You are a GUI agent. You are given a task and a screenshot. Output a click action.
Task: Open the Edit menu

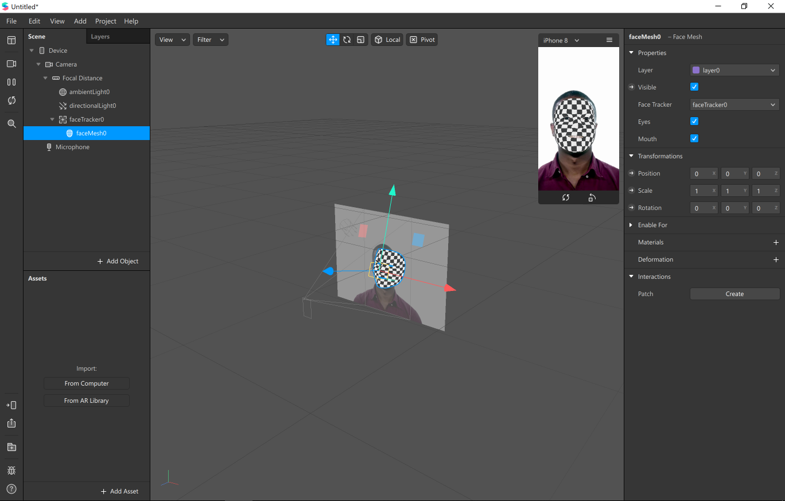(x=34, y=21)
